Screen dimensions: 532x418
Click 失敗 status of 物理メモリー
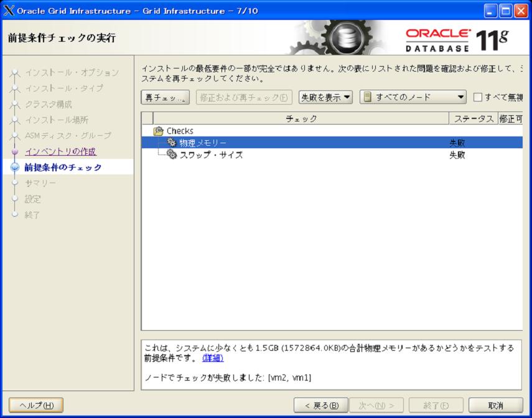457,143
